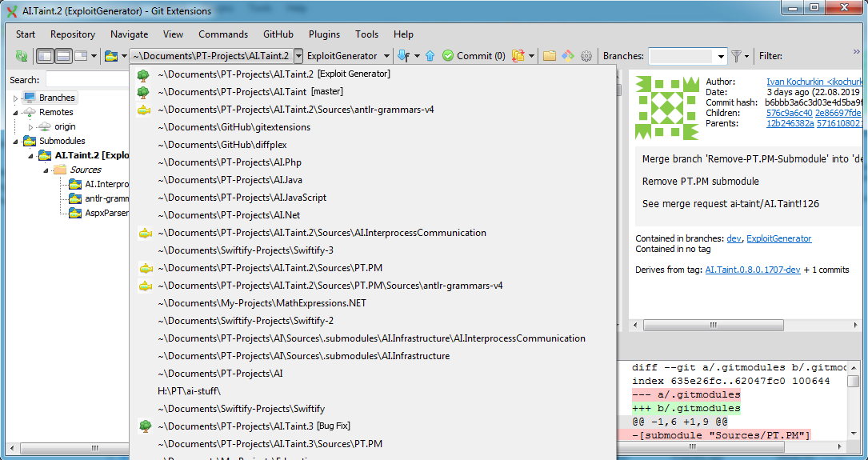Open the Commands menu
The height and width of the screenshot is (460, 868).
coord(223,34)
